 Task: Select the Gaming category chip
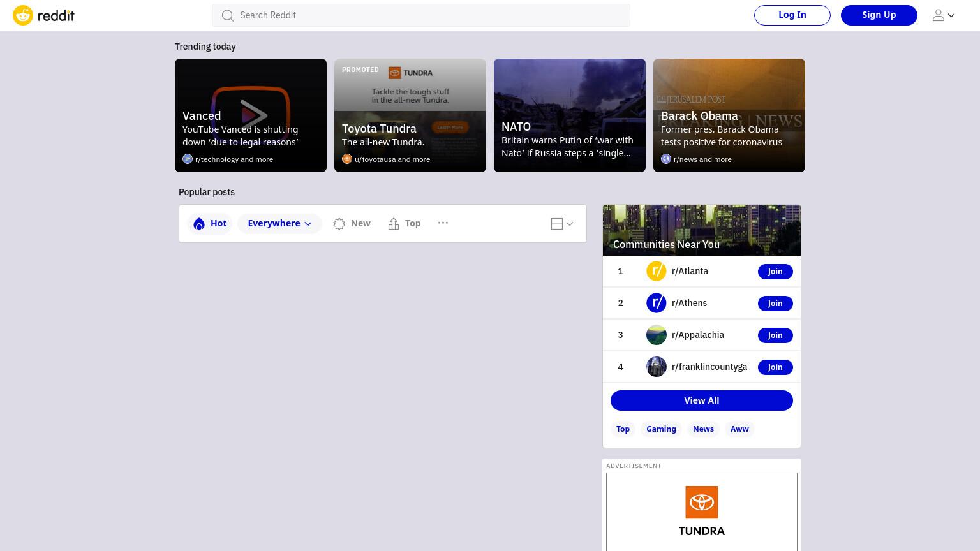tap(661, 429)
